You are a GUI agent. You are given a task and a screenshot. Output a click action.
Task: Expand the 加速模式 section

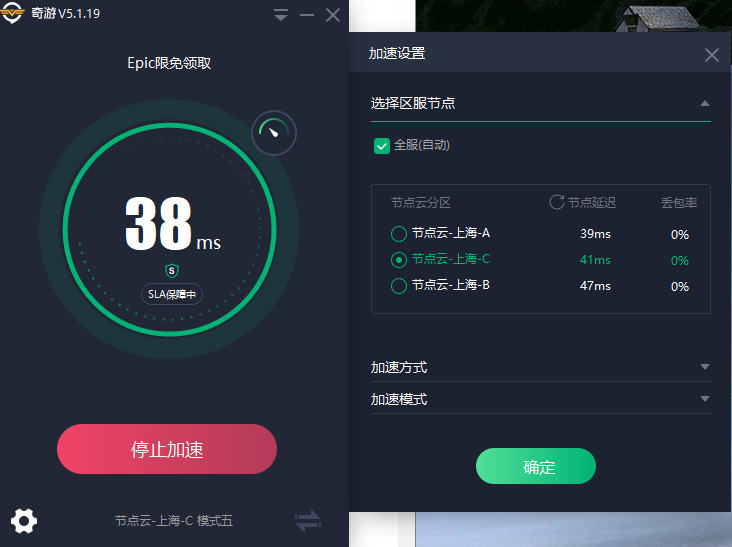click(x=704, y=399)
